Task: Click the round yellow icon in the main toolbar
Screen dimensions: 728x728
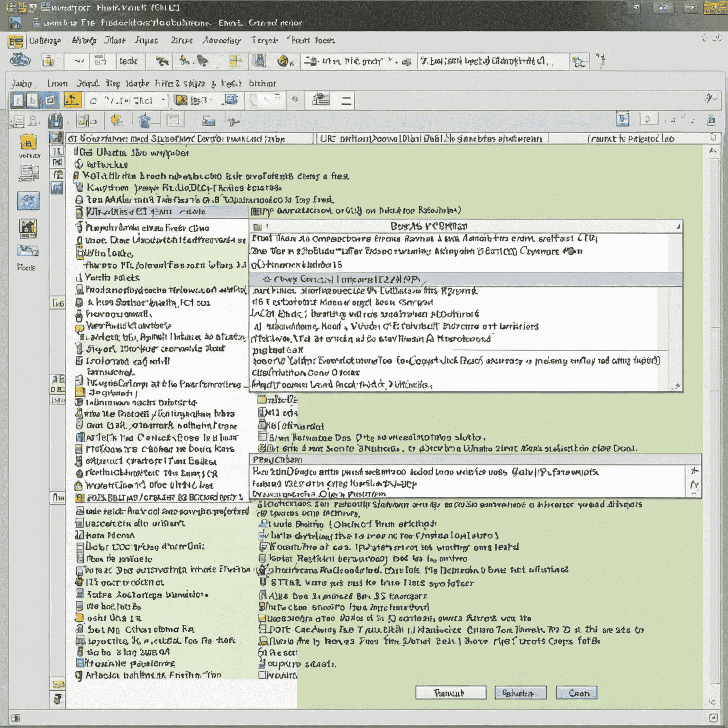Action: tap(283, 61)
